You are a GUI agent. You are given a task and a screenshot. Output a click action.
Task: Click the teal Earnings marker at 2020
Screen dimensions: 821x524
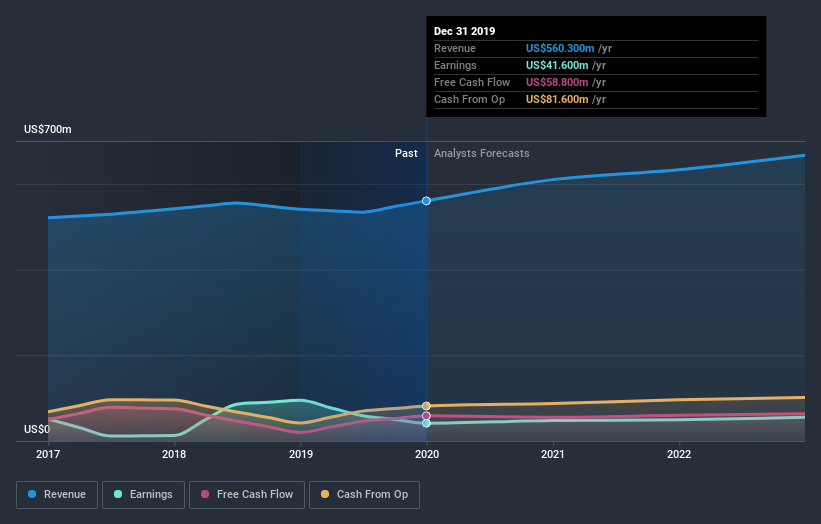click(426, 423)
